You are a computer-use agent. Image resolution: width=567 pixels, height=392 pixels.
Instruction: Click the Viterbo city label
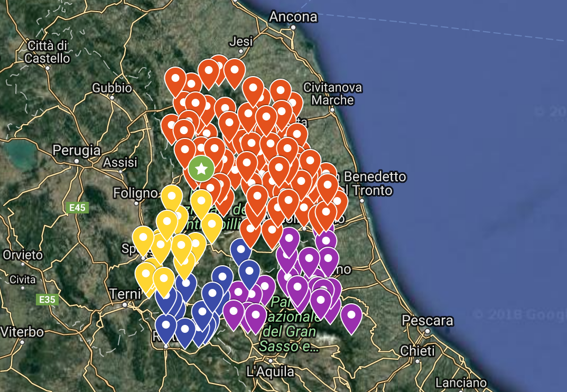(22, 332)
